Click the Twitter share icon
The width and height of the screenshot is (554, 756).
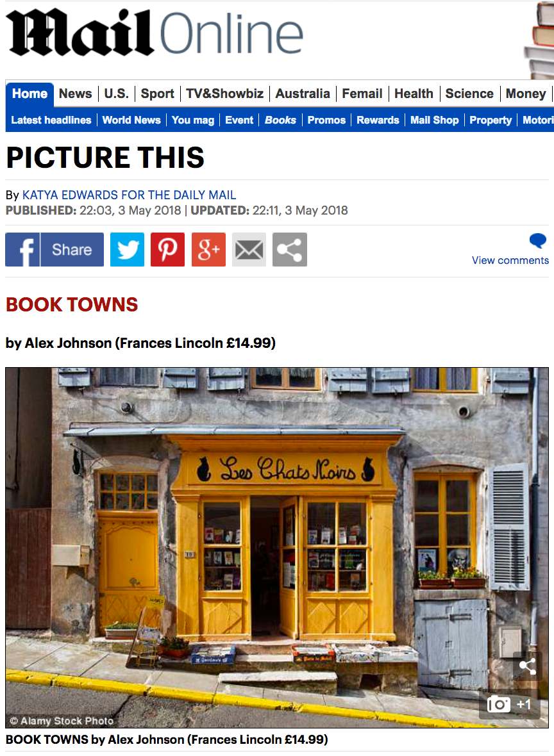(x=127, y=249)
